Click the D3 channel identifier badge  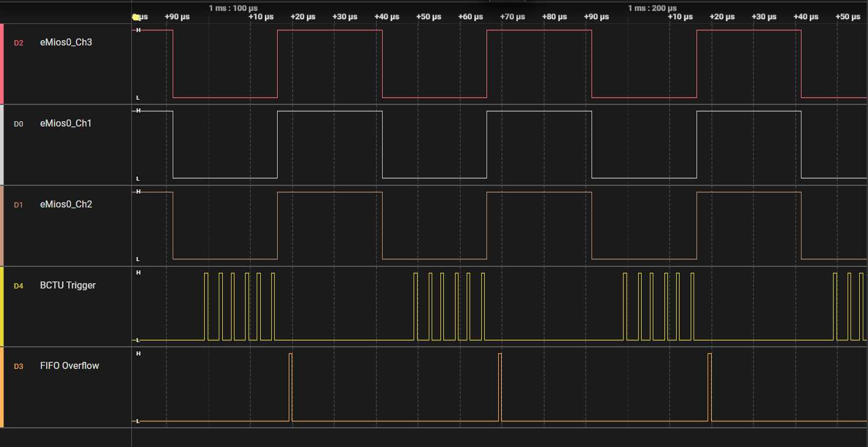19,366
